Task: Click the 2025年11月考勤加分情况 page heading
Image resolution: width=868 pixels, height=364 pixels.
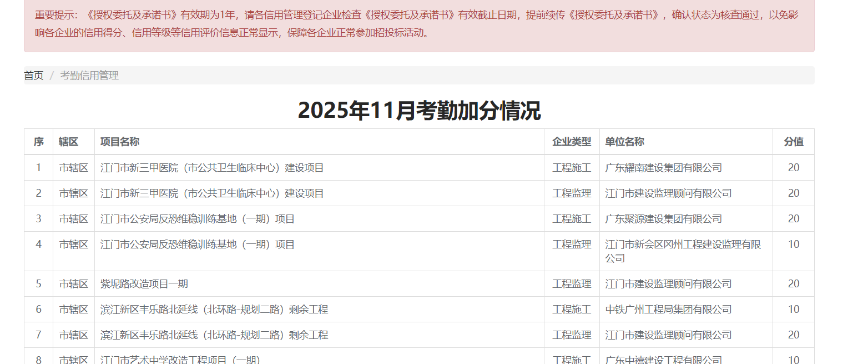Action: point(419,110)
